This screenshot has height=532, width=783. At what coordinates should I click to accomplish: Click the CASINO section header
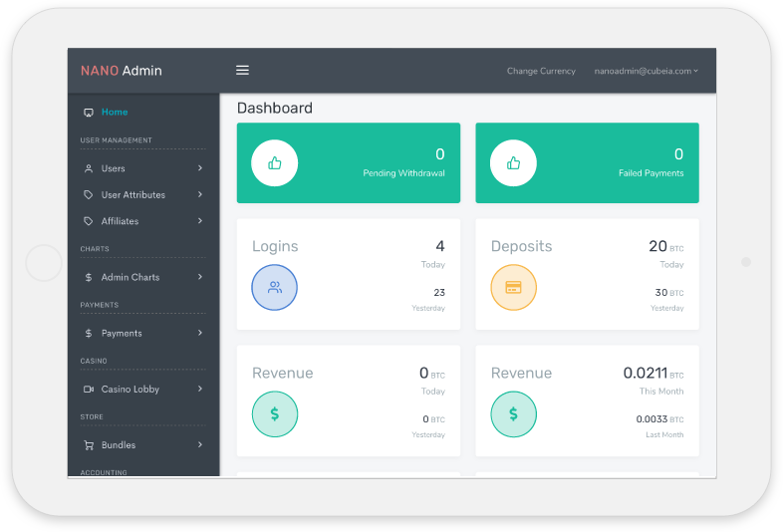[94, 361]
